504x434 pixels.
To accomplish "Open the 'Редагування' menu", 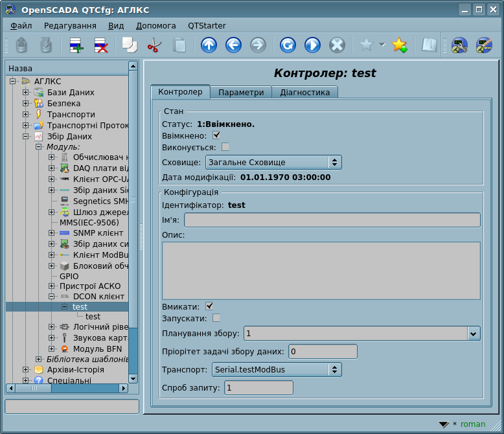I will [70, 25].
